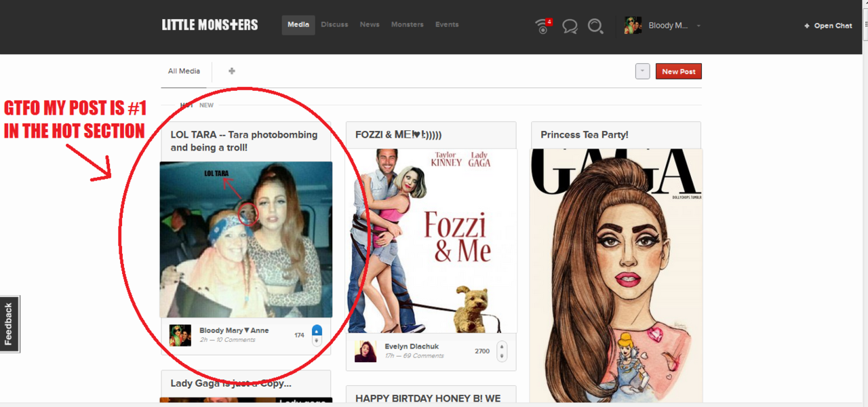This screenshot has height=407, width=868.
Task: Click the 2700 vote count
Action: pyautogui.click(x=482, y=351)
